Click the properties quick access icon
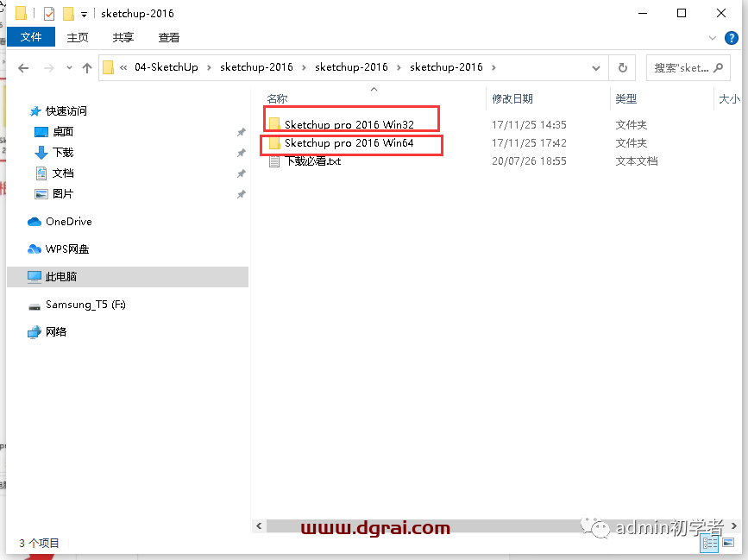This screenshot has width=748, height=560. [x=48, y=14]
